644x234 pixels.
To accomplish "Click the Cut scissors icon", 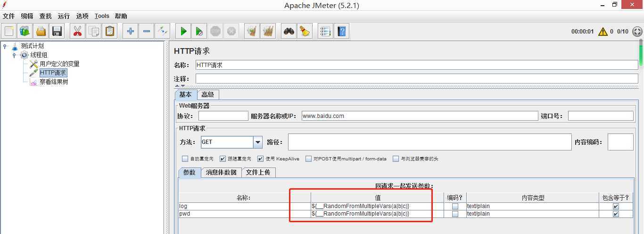I will 77,31.
